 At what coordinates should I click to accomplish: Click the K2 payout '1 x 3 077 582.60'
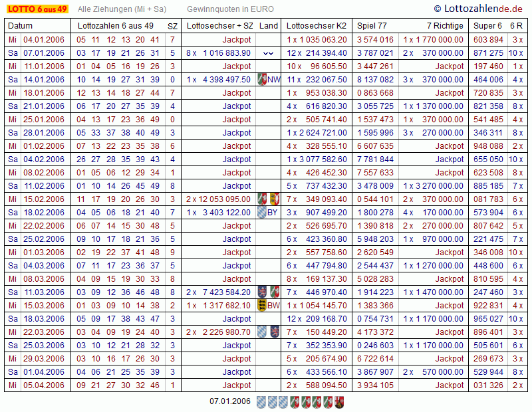[x=317, y=159]
